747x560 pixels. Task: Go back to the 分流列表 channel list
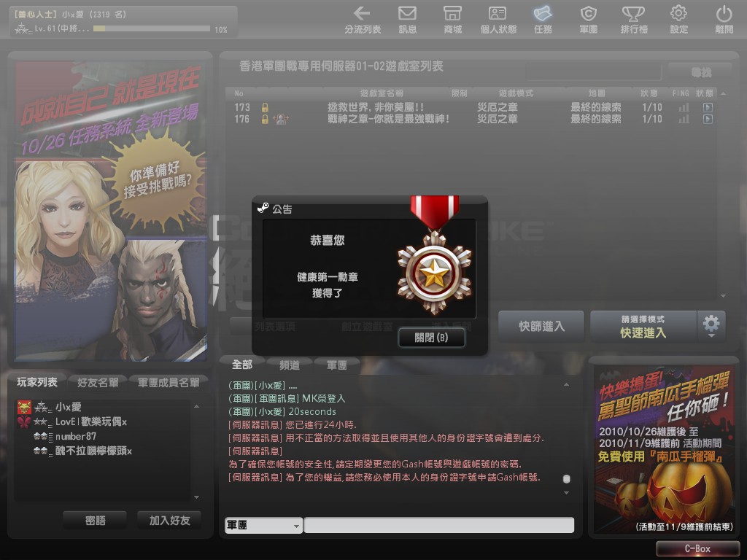tap(363, 20)
